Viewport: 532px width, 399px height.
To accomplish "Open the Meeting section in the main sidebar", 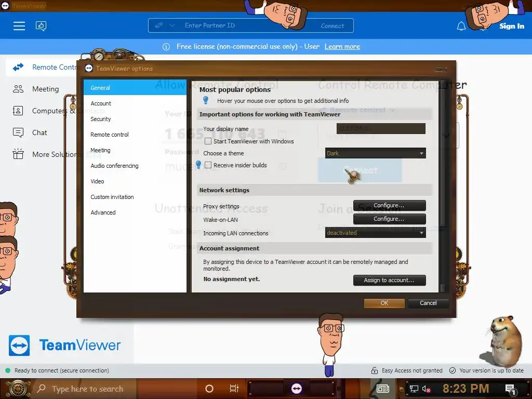I will click(x=46, y=89).
